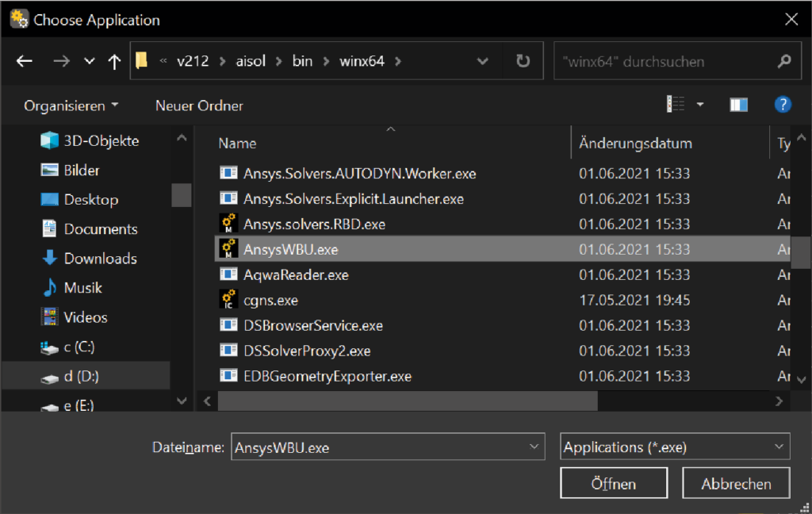Select drive e (E:) in navigation pane
The height and width of the screenshot is (514, 812).
pyautogui.click(x=67, y=405)
